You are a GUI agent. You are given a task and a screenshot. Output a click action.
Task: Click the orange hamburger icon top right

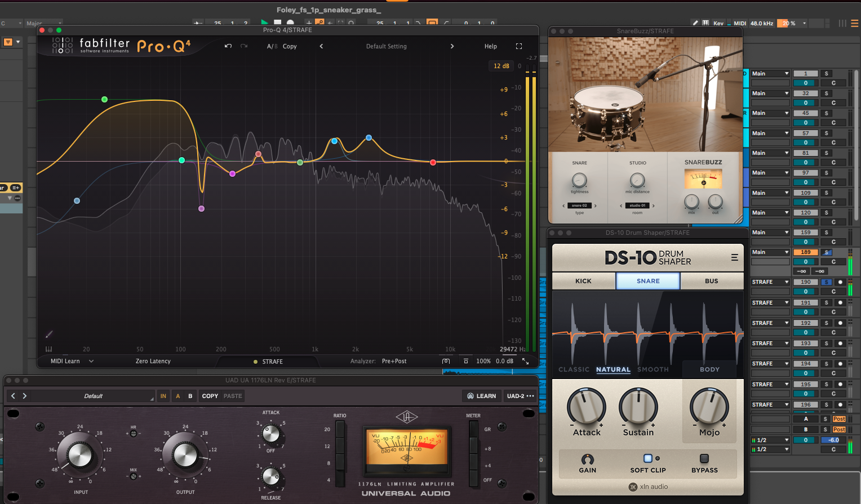pyautogui.click(x=854, y=23)
